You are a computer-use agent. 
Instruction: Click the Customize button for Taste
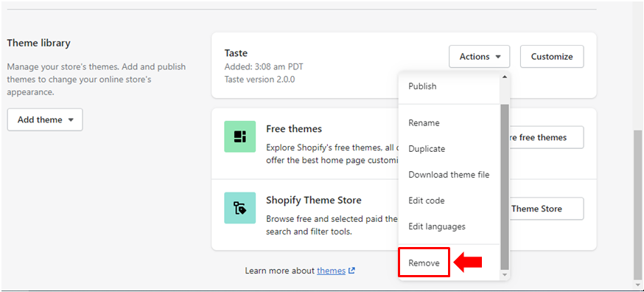552,56
